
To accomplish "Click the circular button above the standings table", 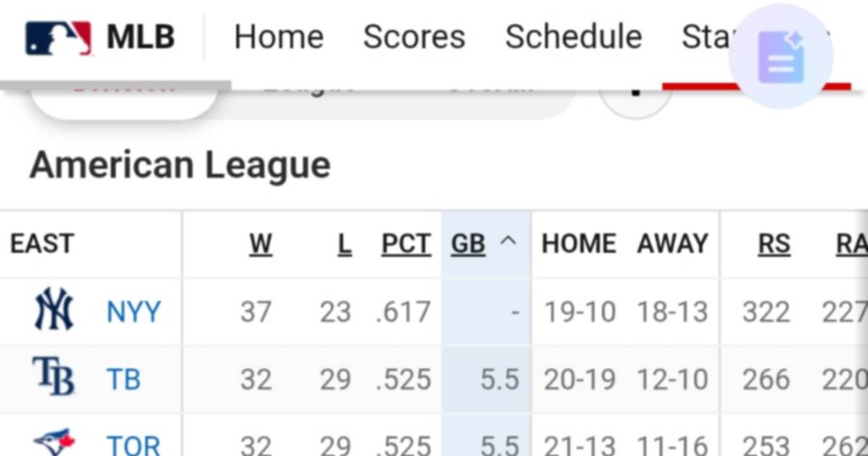I will 635,90.
